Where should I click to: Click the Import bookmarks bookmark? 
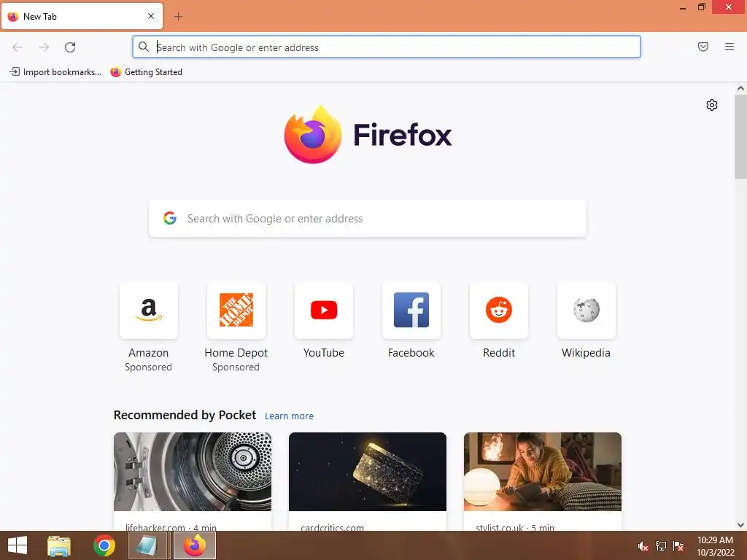55,72
